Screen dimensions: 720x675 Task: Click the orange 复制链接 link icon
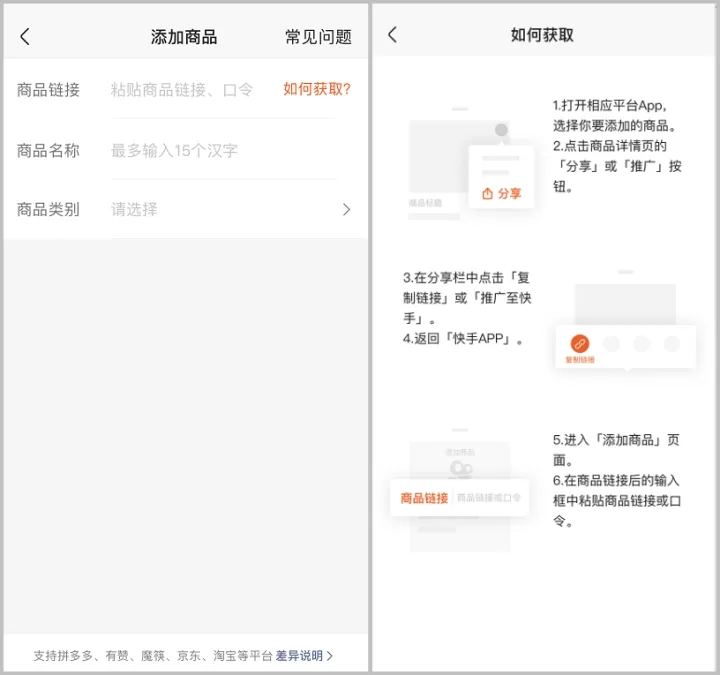[x=580, y=344]
